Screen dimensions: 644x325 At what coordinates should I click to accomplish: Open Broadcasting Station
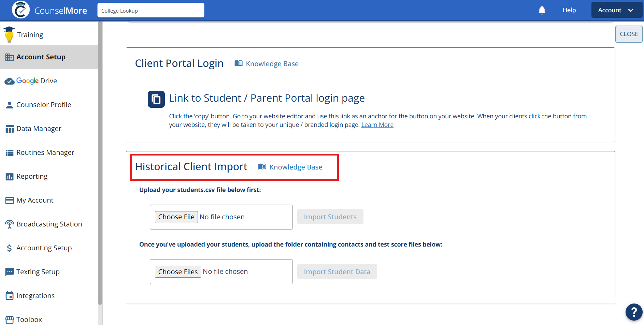(49, 224)
